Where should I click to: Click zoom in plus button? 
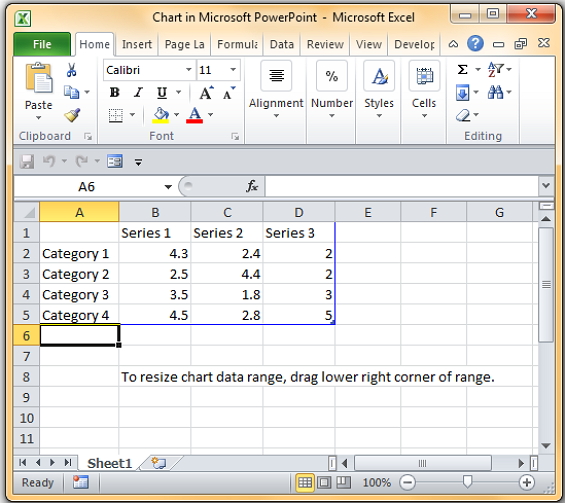click(526, 482)
